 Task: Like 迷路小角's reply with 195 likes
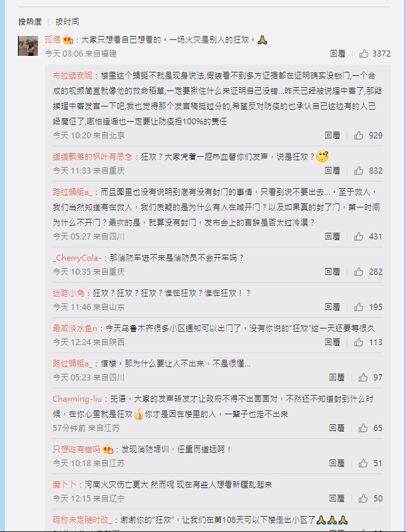pos(359,307)
